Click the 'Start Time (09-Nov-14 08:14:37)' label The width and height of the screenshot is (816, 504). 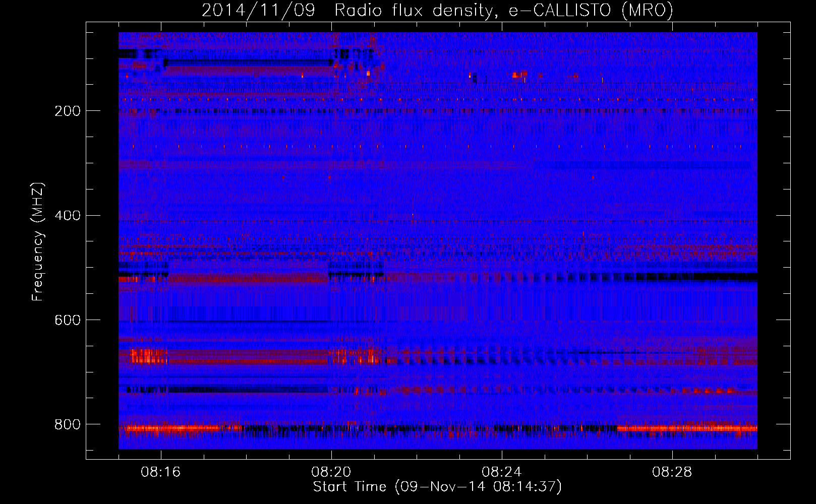pyautogui.click(x=437, y=487)
